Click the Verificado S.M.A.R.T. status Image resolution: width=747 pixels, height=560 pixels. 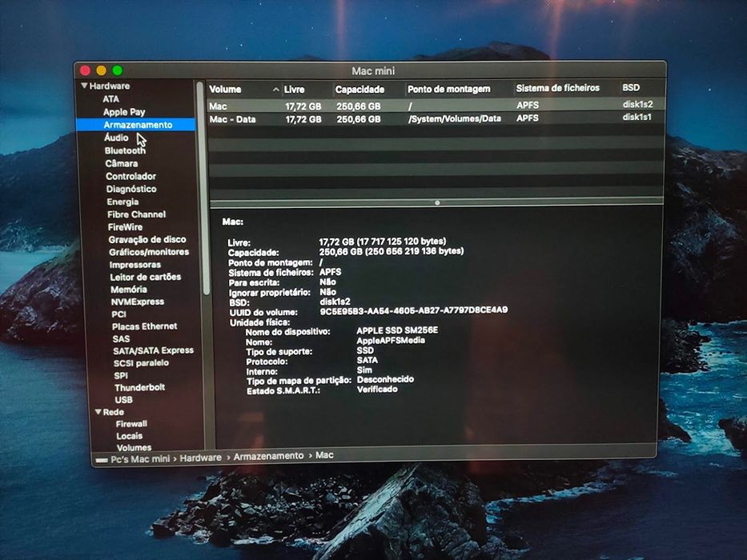(x=377, y=390)
